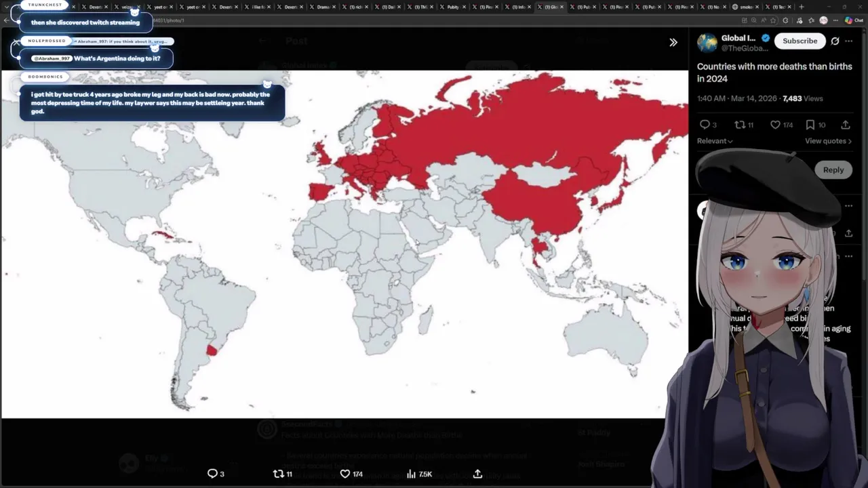Click the globe profile avatar of the poster

(x=707, y=42)
